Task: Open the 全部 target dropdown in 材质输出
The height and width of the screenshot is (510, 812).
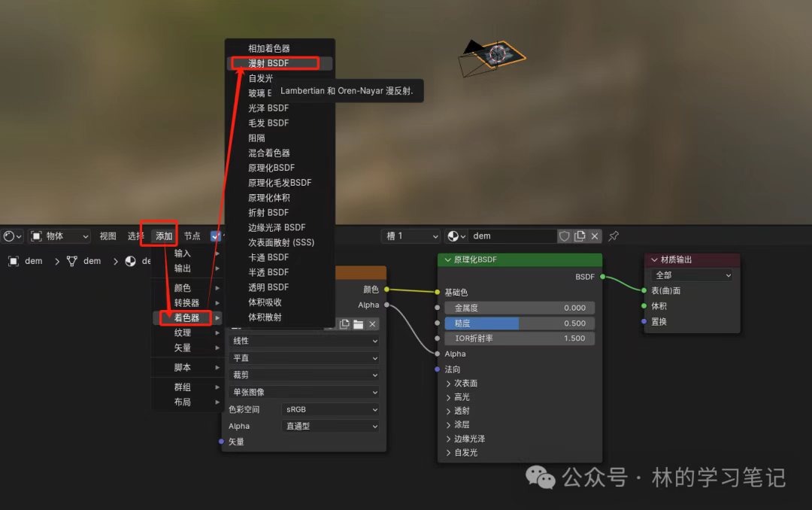Action: pos(692,275)
